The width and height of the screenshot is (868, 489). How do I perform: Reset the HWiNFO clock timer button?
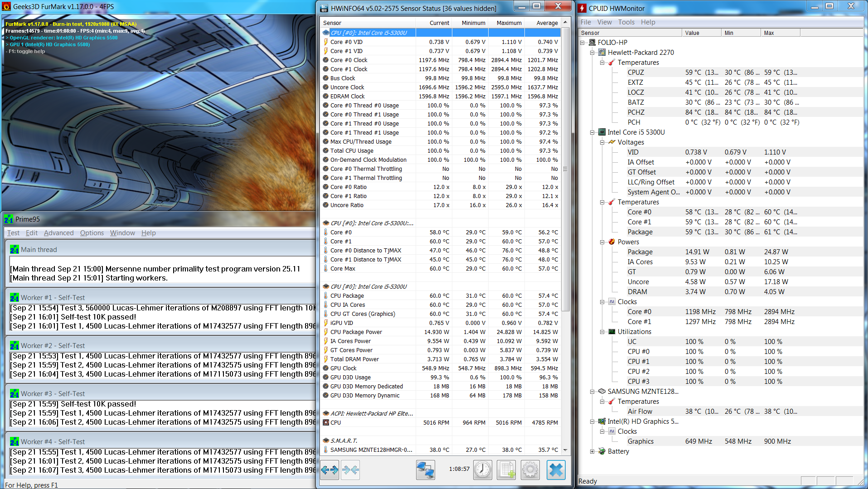483,470
